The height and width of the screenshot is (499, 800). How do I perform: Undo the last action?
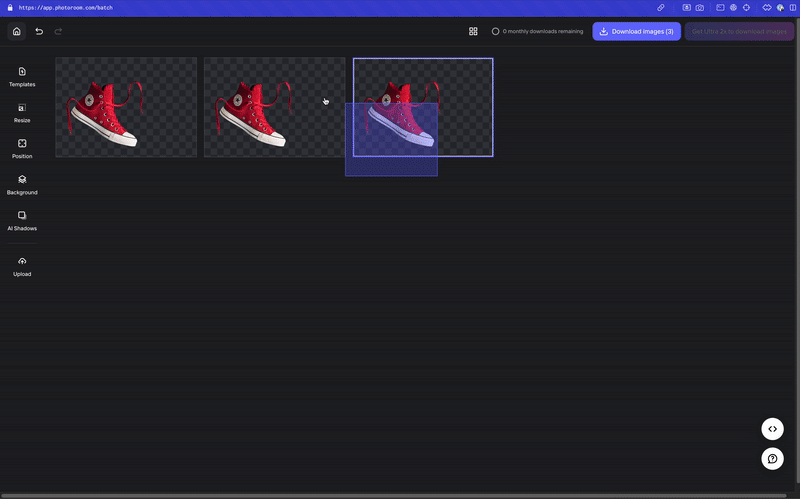(x=39, y=31)
